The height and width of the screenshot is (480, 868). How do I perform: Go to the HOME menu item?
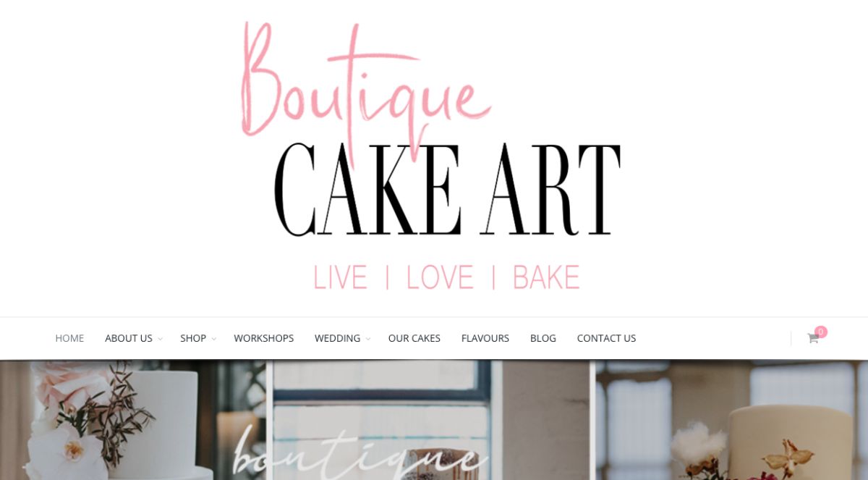coord(69,338)
